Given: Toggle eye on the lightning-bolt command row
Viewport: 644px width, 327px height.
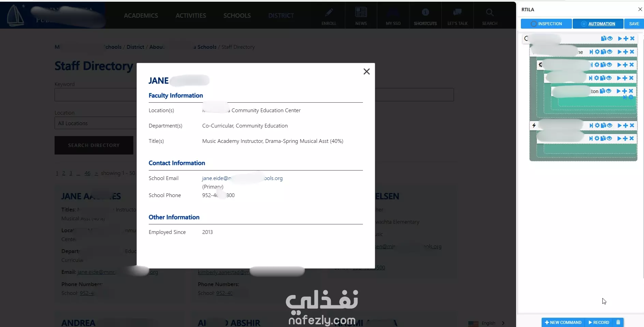Looking at the screenshot, I should [610, 125].
